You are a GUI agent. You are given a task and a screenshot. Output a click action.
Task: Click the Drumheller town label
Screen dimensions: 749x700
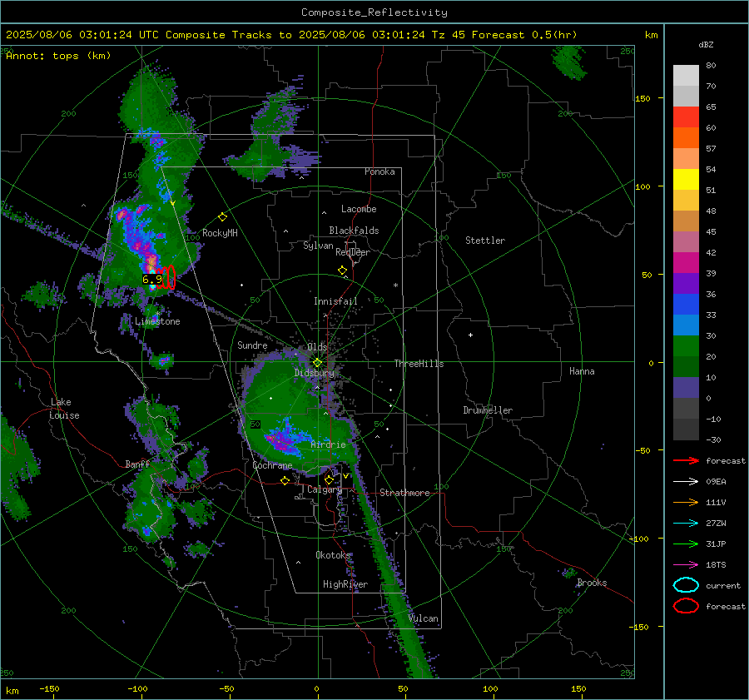point(488,410)
